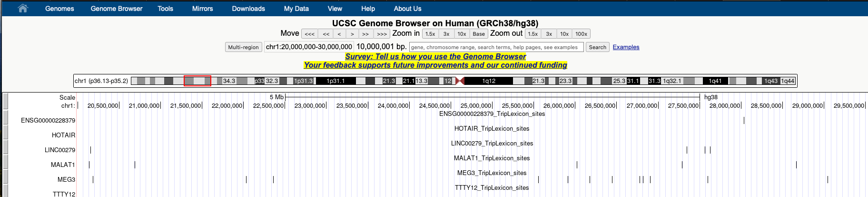Click the 1p31.1 band on ideogram

click(335, 81)
